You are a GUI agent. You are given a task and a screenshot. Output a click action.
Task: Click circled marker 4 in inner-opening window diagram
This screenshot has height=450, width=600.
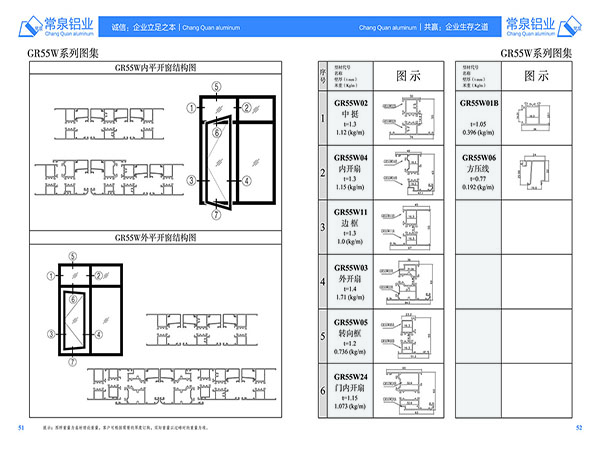pyautogui.click(x=247, y=180)
